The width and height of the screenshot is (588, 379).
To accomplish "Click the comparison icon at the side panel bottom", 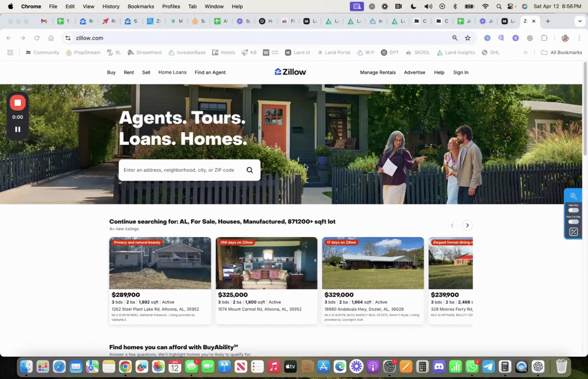I will [573, 232].
